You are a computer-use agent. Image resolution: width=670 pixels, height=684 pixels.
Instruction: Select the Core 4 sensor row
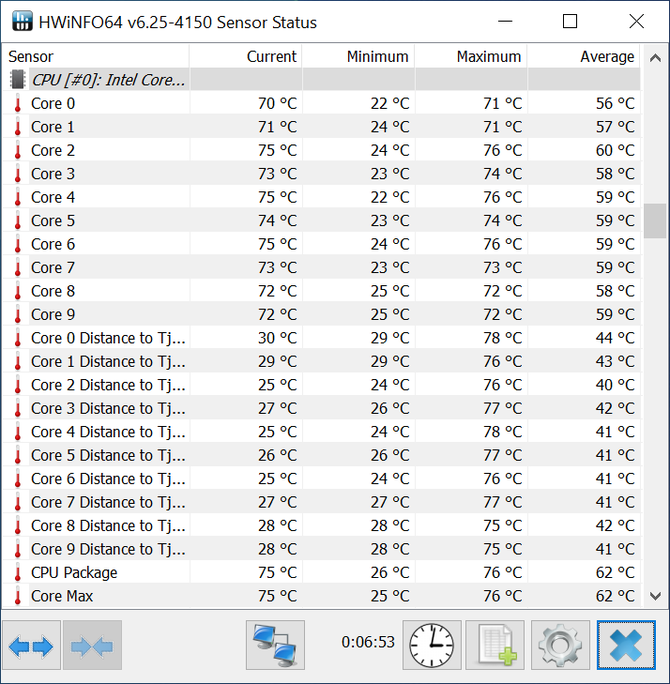(x=322, y=197)
